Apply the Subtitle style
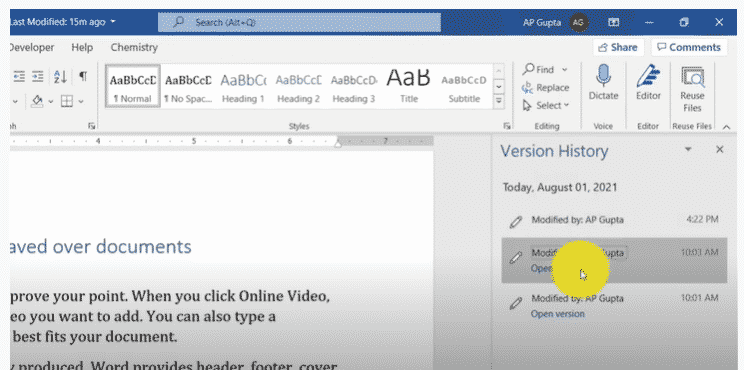744x370 pixels. click(464, 86)
